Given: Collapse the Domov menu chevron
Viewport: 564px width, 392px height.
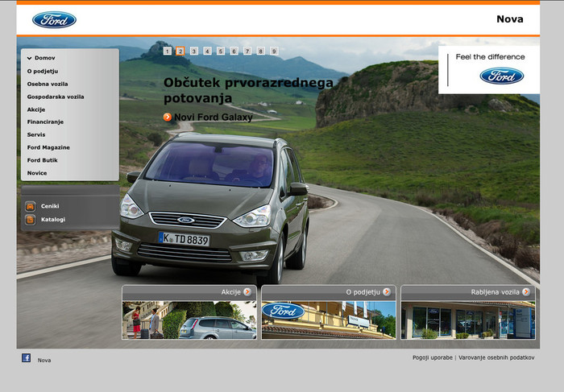Looking at the screenshot, I should 30,58.
